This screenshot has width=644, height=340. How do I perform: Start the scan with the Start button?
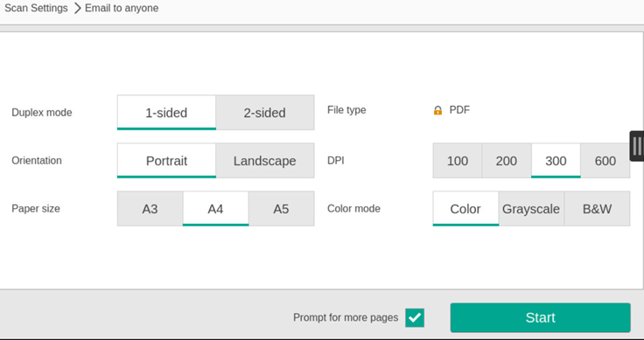coord(540,317)
